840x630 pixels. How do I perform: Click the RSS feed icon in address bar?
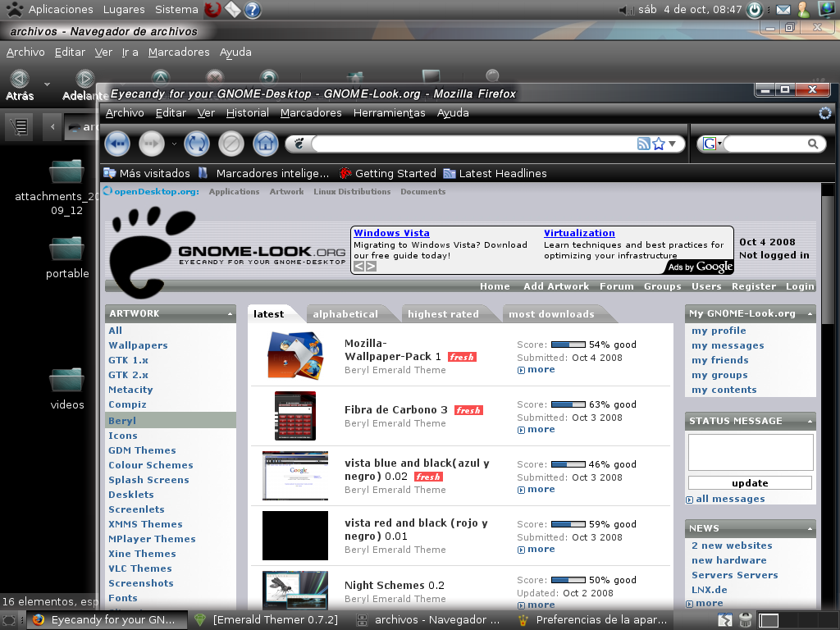point(643,144)
